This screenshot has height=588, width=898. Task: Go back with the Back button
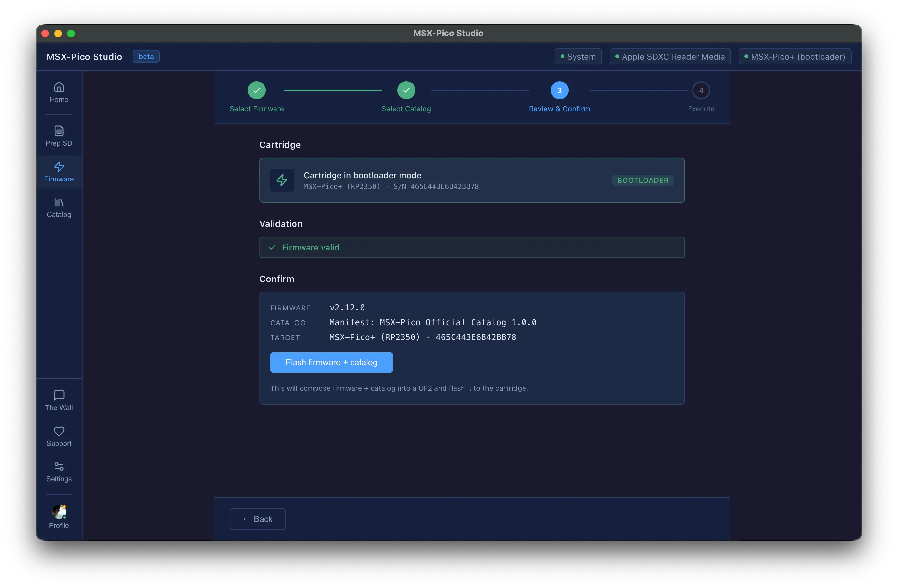click(x=258, y=519)
